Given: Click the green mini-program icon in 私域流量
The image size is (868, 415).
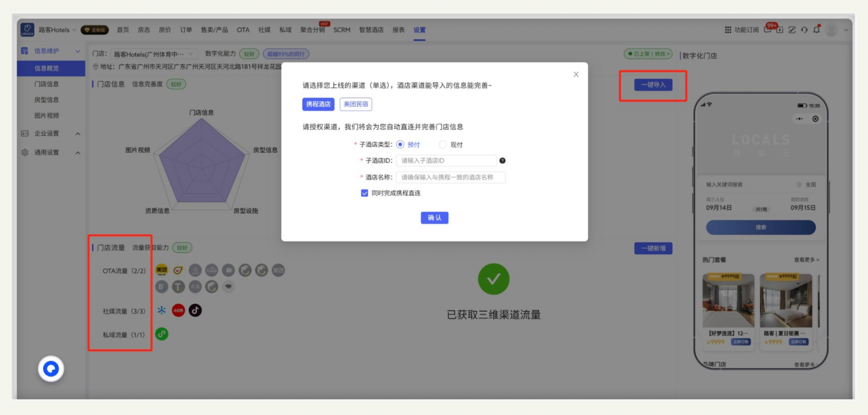Looking at the screenshot, I should click(161, 334).
